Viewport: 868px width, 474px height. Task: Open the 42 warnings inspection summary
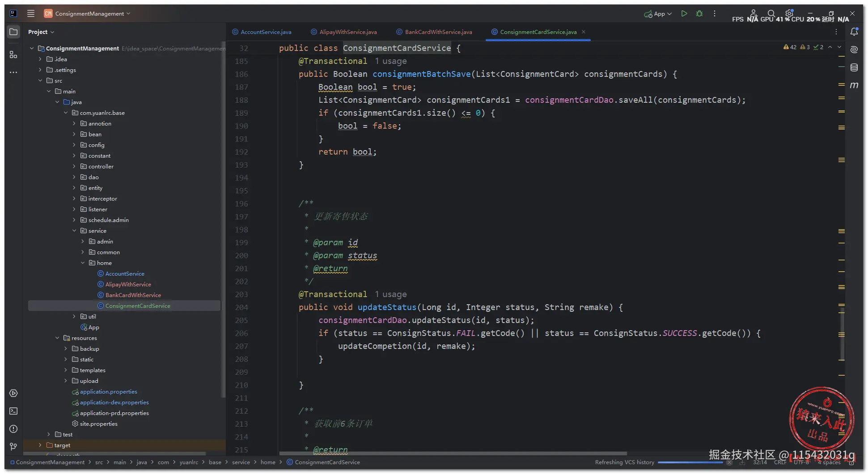tap(790, 47)
